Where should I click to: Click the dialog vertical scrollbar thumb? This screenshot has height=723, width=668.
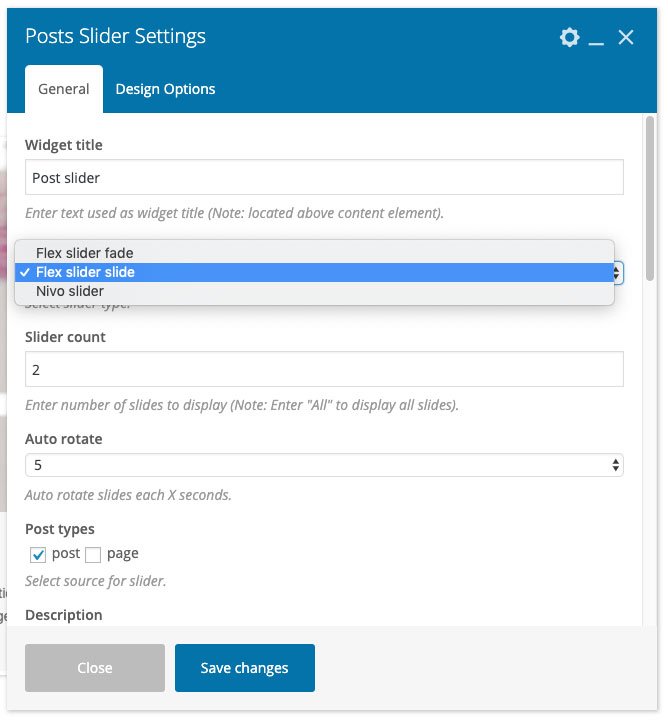point(650,198)
